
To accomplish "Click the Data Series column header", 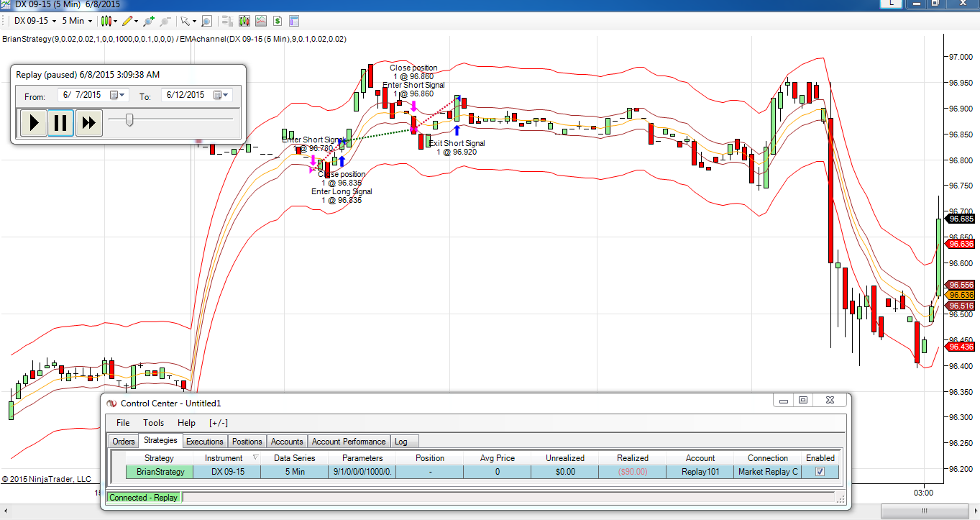I will click(x=294, y=458).
